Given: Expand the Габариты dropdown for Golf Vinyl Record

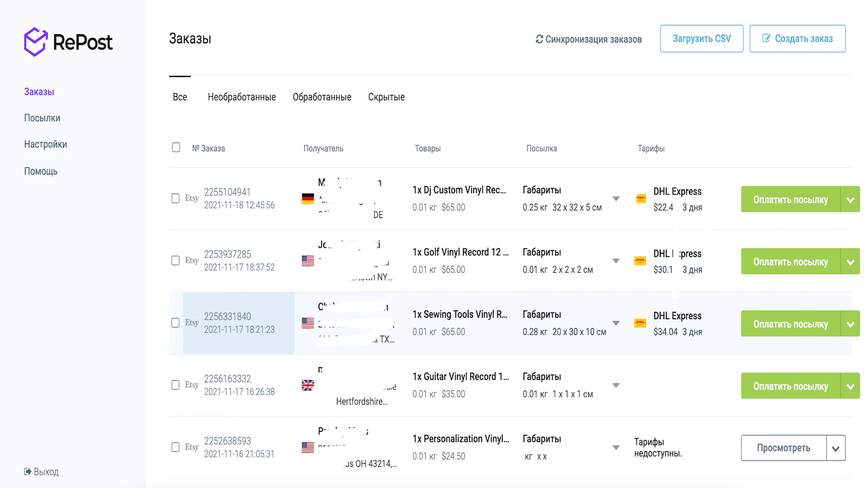Looking at the screenshot, I should [x=616, y=261].
